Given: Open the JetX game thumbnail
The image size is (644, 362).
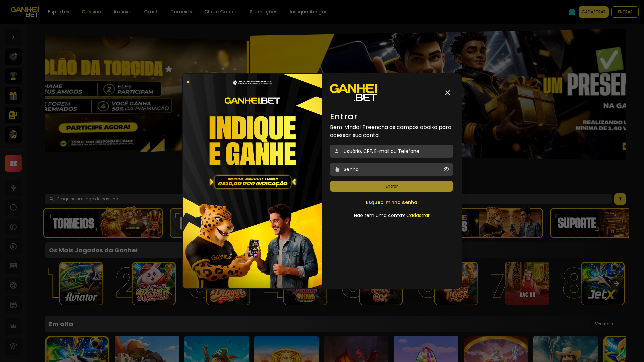Looking at the screenshot, I should tap(603, 284).
